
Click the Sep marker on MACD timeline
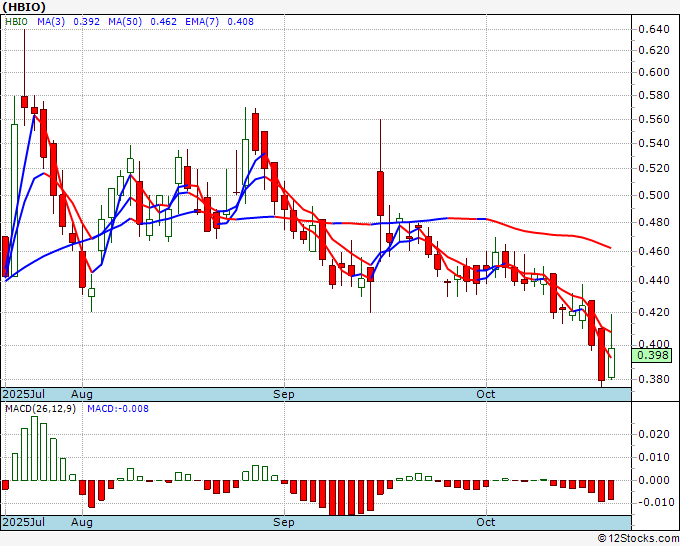point(284,522)
